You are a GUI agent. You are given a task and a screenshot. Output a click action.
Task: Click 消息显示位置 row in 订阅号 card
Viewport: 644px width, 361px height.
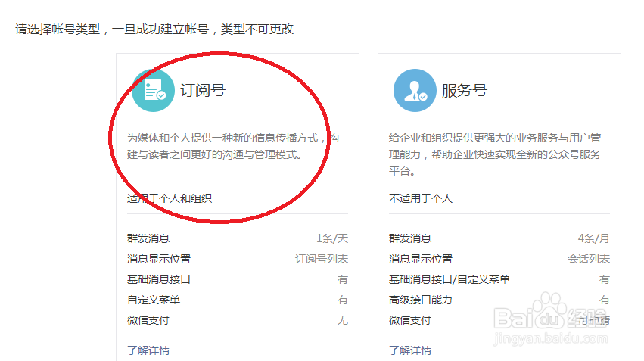[x=238, y=259]
